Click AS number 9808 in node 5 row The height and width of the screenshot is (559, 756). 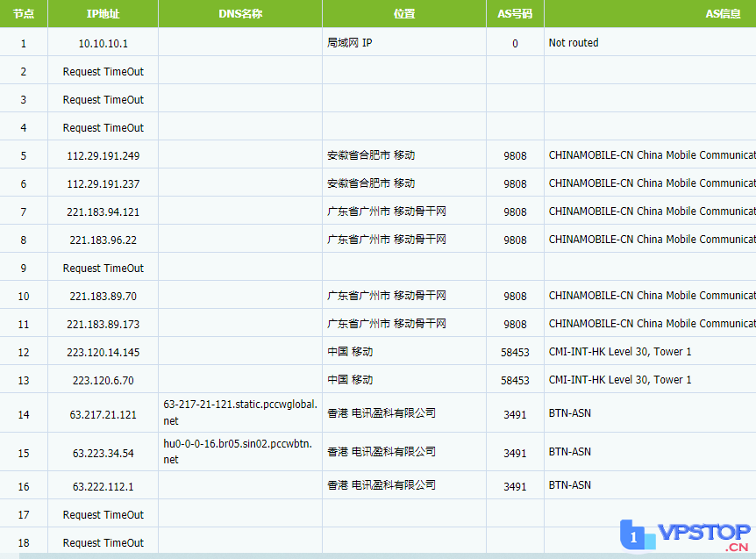(515, 156)
